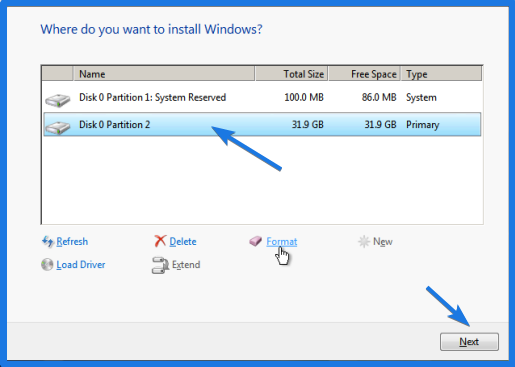Click the Format link
The width and height of the screenshot is (515, 367).
[282, 241]
